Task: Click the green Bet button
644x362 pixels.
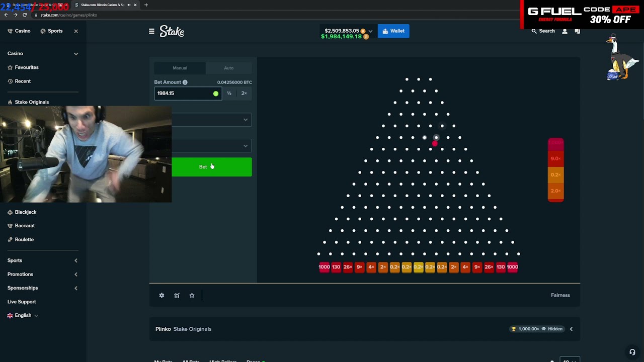Action: point(211,167)
